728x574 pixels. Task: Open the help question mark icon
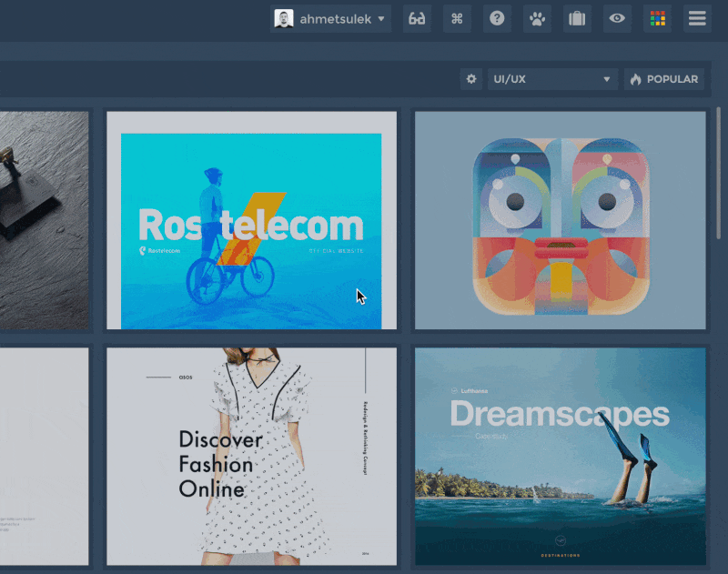pos(497,19)
